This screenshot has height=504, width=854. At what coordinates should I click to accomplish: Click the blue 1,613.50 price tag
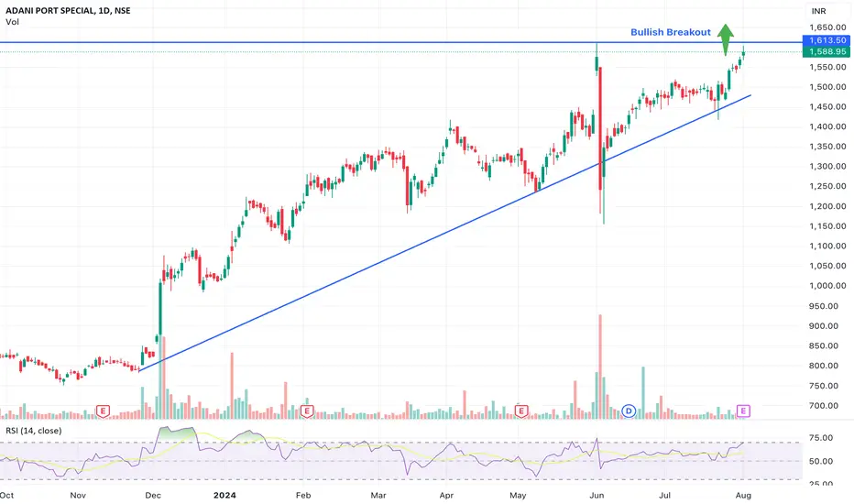pos(827,40)
